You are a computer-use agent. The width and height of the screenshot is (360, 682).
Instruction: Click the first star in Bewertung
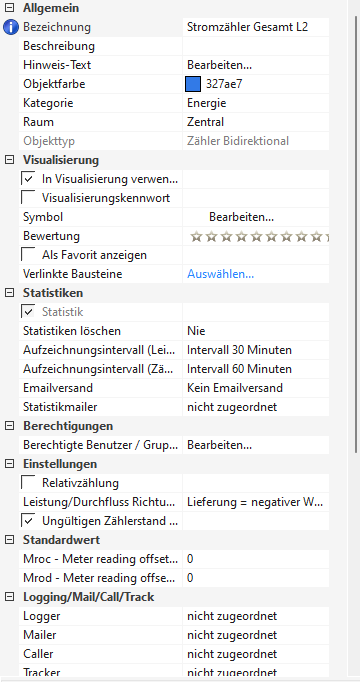(197, 237)
